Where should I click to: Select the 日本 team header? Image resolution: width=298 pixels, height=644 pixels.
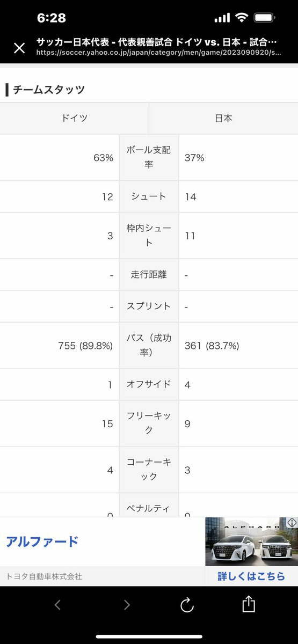pos(223,119)
